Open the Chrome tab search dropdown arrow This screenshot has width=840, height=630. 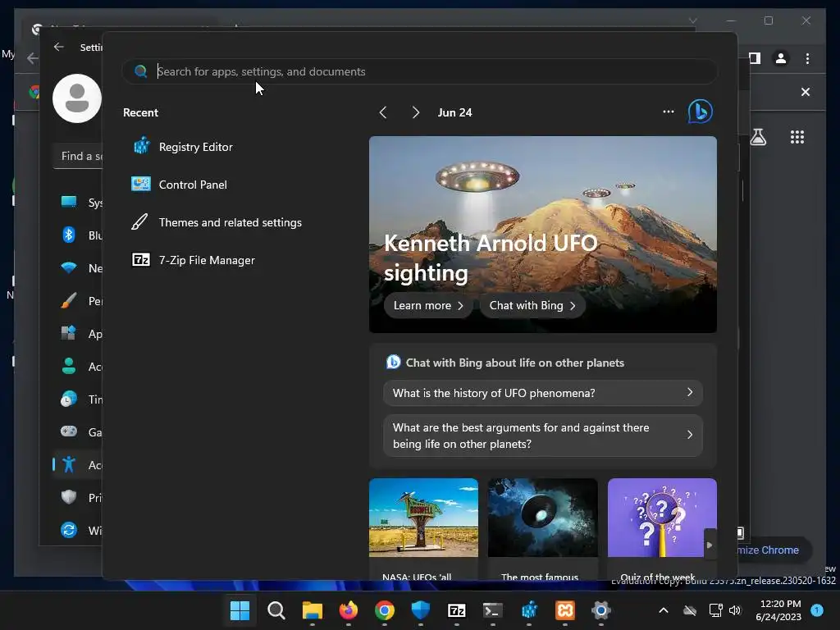[692, 21]
